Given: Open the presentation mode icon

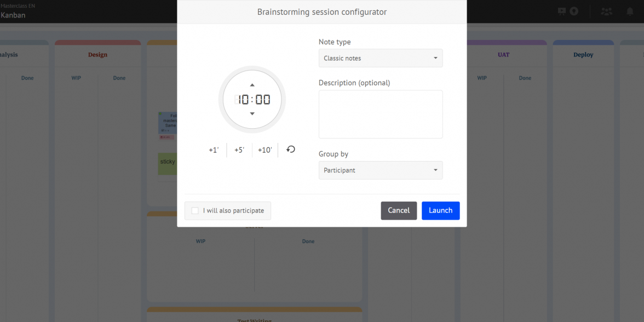Looking at the screenshot, I should (562, 11).
